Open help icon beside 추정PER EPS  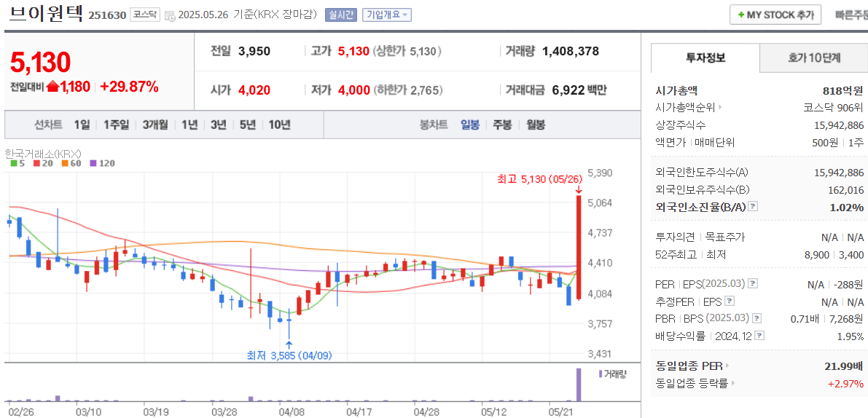click(730, 301)
